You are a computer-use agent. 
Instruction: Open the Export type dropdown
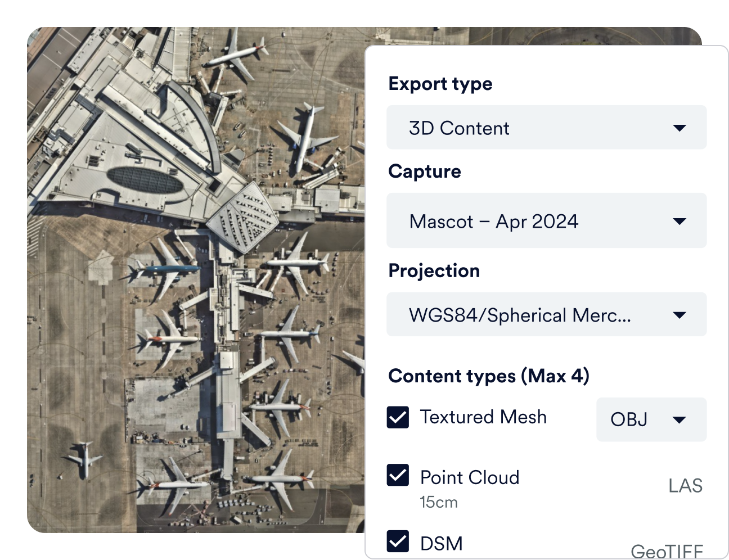546,128
